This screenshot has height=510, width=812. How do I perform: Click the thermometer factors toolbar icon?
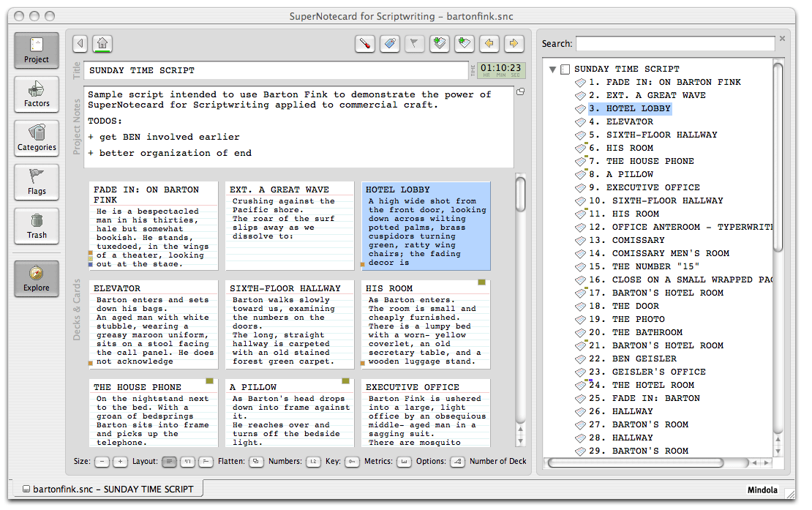coord(365,43)
